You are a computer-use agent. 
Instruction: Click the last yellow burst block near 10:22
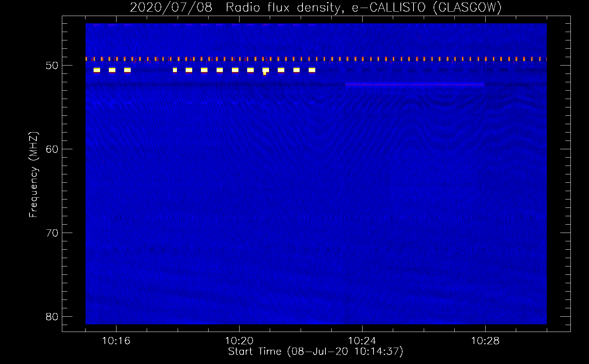tap(312, 70)
